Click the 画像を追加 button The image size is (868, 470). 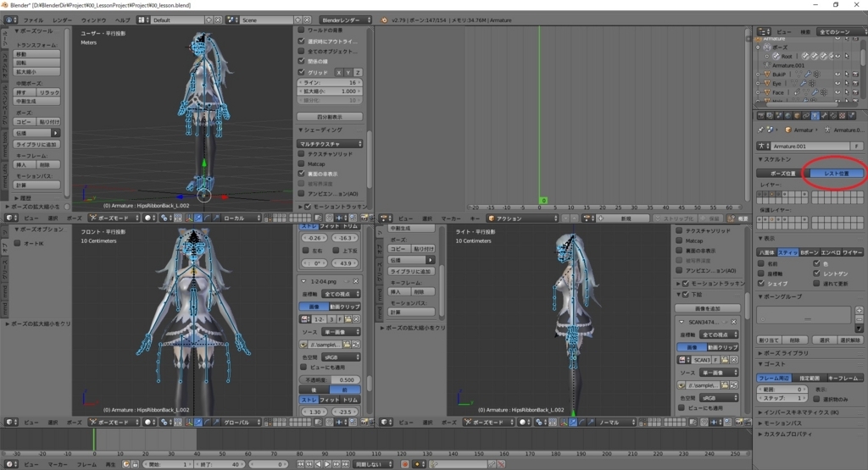click(708, 308)
